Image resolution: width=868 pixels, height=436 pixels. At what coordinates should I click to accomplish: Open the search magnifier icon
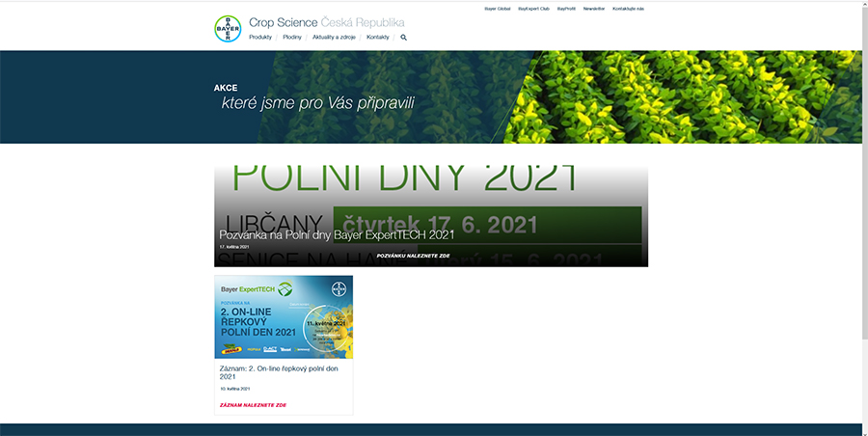click(x=404, y=38)
